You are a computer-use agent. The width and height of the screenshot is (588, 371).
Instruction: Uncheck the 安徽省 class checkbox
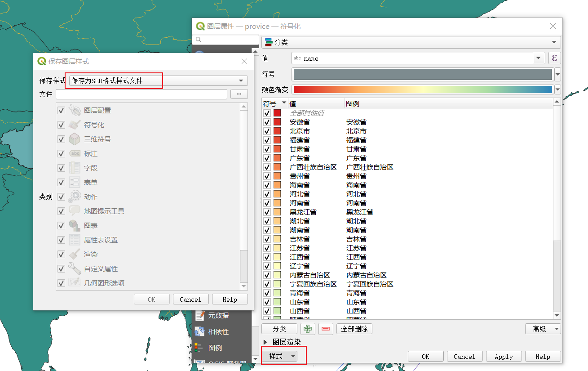266,122
